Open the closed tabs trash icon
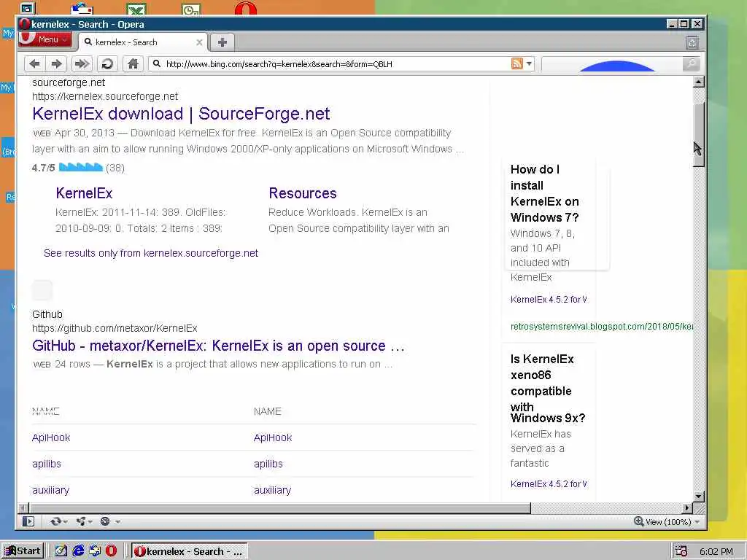The image size is (747, 560). [x=692, y=43]
